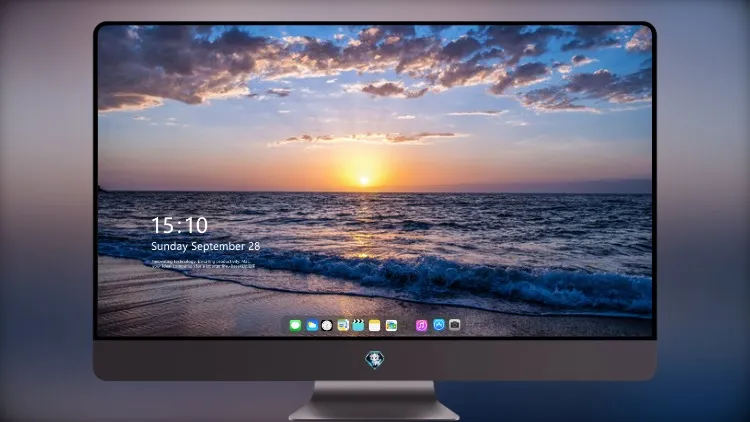Launch the pink Music app

[x=421, y=325]
